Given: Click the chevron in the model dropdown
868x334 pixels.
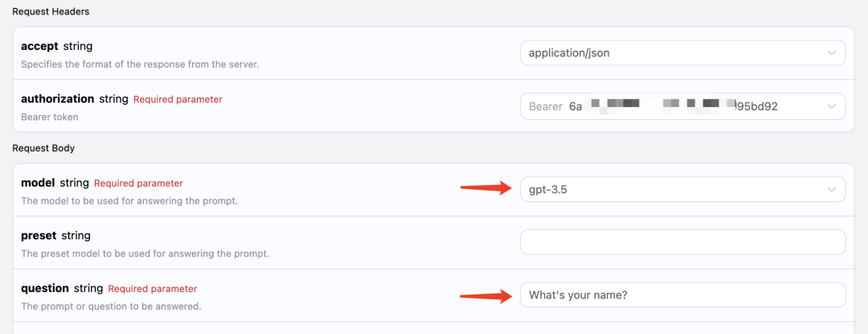Looking at the screenshot, I should click(x=831, y=189).
